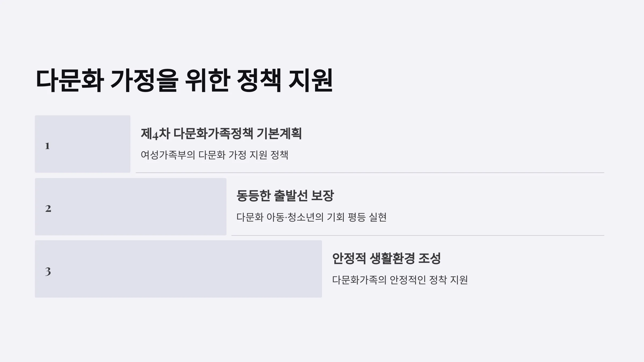Click the word 조성 in third heading
644x362 pixels.
click(x=430, y=258)
